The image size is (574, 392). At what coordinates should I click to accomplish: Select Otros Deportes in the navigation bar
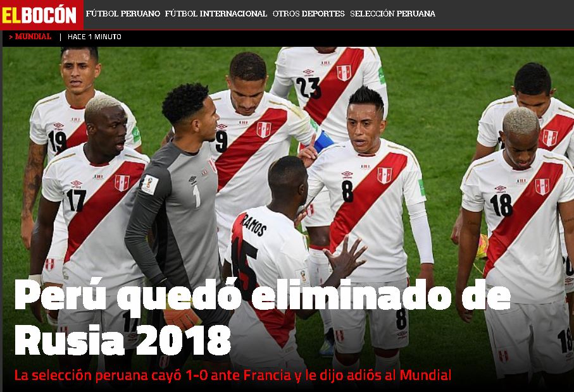(309, 13)
